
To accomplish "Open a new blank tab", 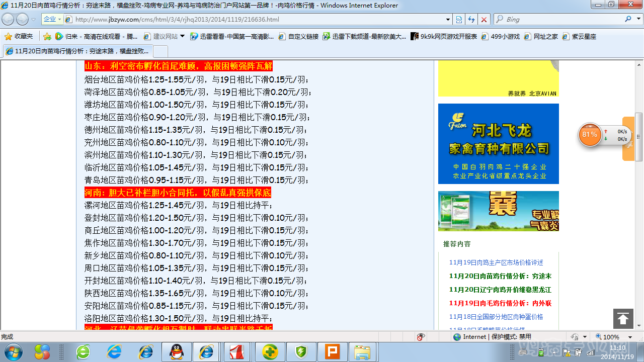I will point(160,51).
